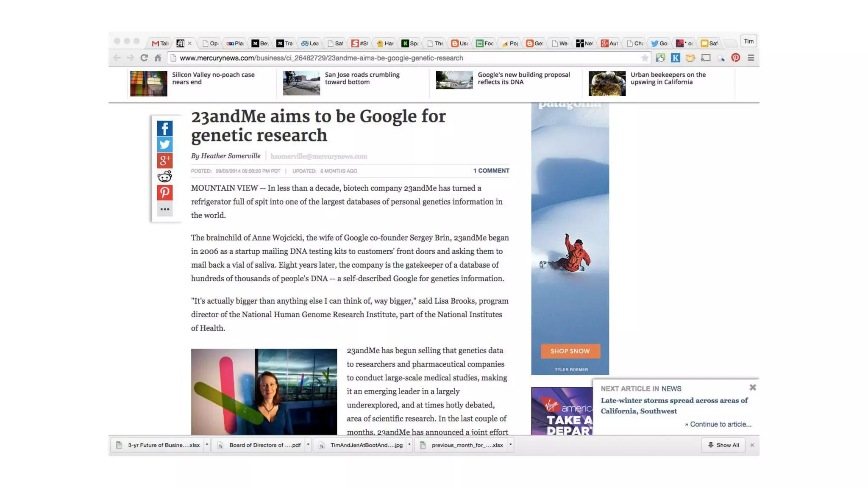Click the Twitter share icon
The width and height of the screenshot is (868, 488).
(164, 144)
